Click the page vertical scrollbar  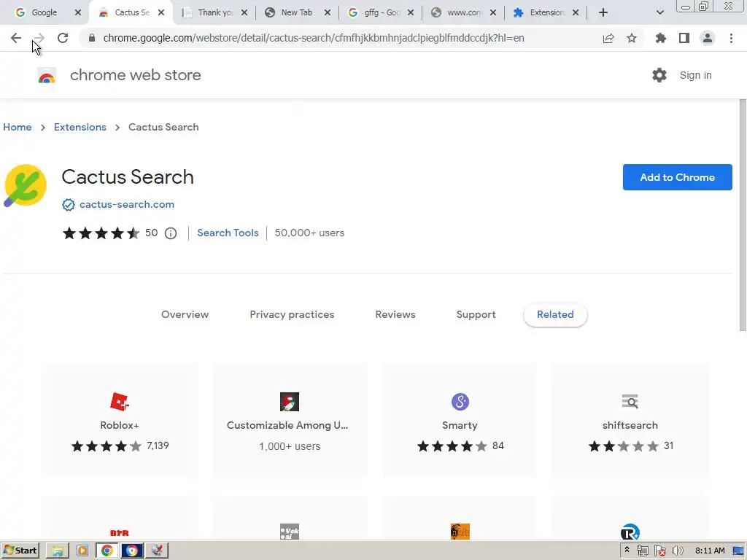(x=742, y=214)
